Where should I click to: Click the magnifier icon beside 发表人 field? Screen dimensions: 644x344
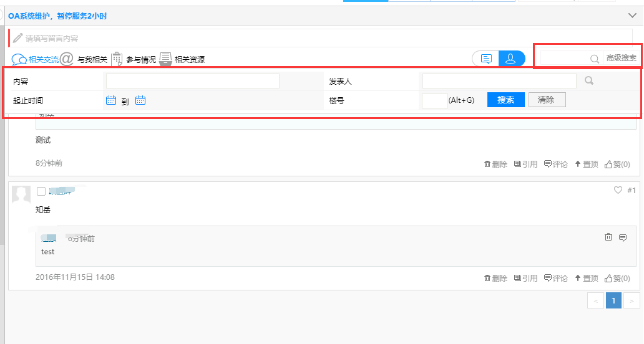(x=588, y=80)
